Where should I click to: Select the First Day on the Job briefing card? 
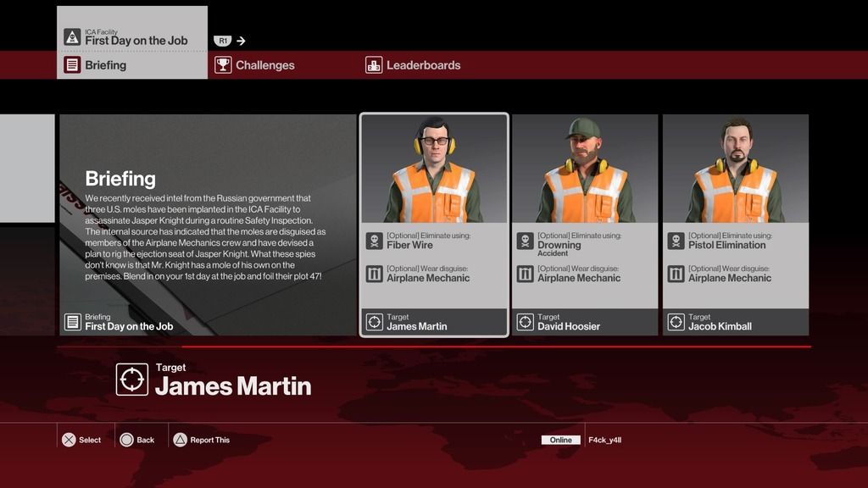pyautogui.click(x=209, y=225)
